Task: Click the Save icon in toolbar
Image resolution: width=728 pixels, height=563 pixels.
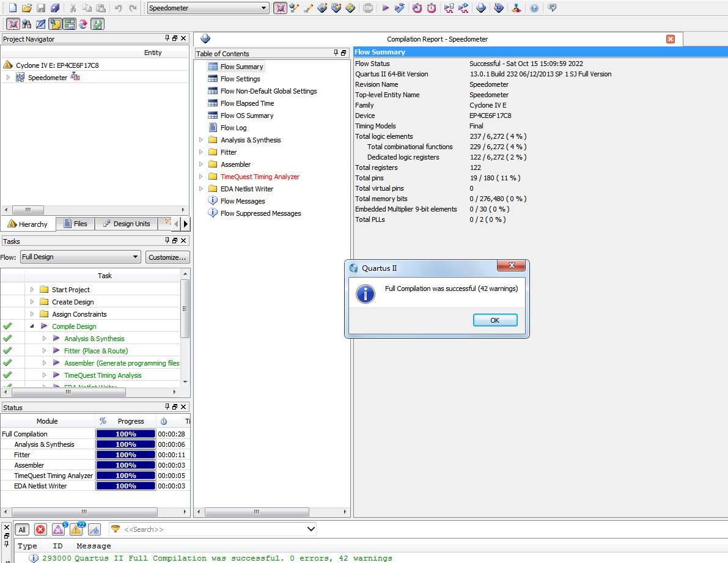Action: 41,8
